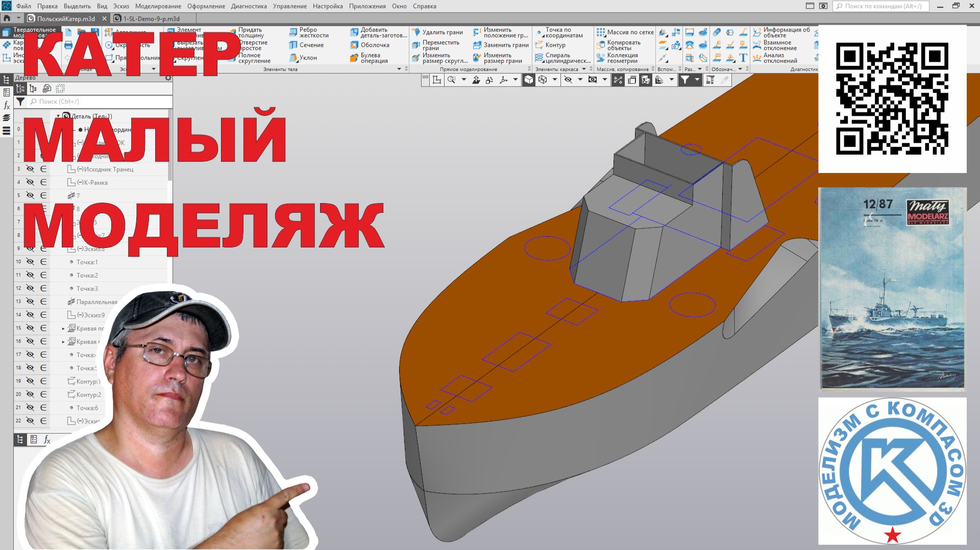Activate Переместить грани command
Screen dimensions: 980x550
(x=436, y=45)
